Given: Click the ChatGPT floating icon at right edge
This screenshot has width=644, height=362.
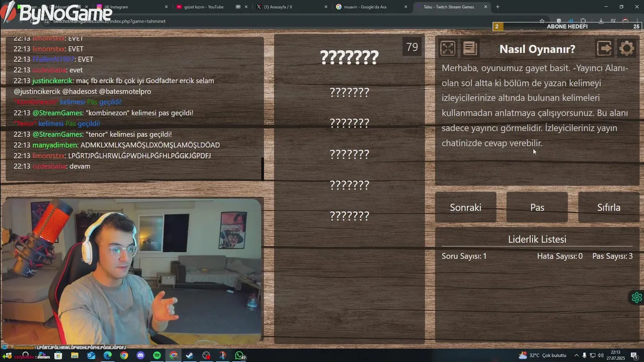Looking at the screenshot, I should point(636,298).
